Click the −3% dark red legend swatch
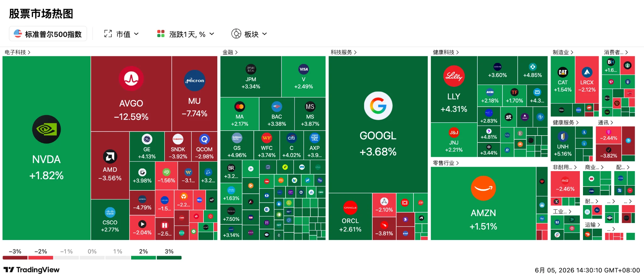644x279 pixels. [x=15, y=258]
